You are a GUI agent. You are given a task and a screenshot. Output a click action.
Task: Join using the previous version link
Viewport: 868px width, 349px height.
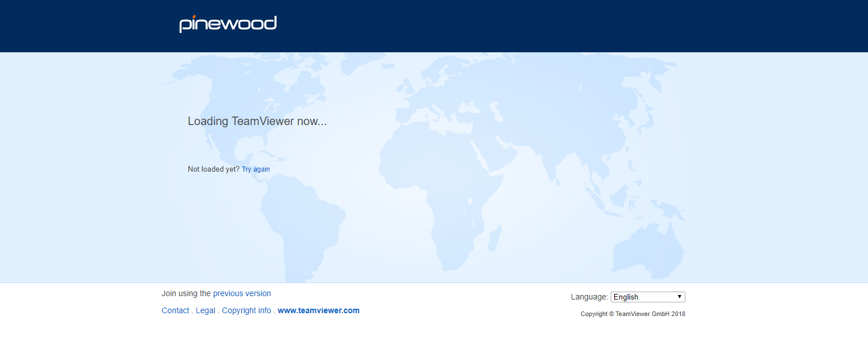click(x=242, y=293)
